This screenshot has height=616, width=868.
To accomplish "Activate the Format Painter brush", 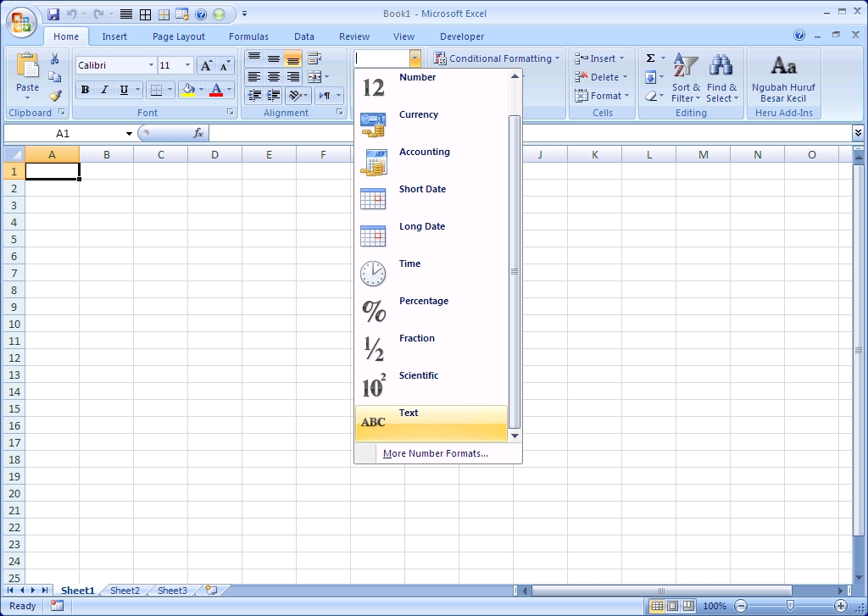I will pyautogui.click(x=55, y=96).
